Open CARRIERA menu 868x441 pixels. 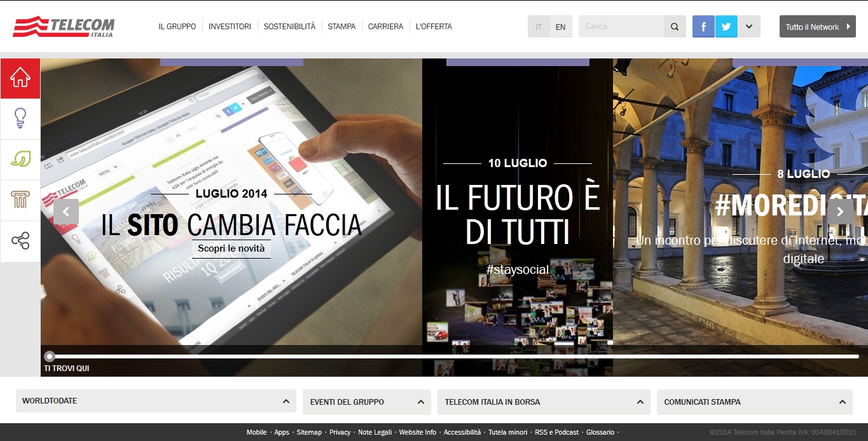pos(385,27)
